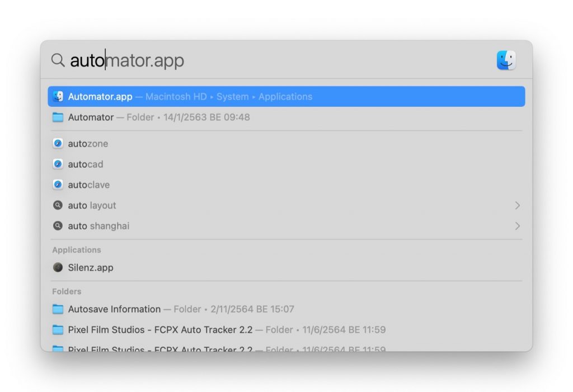Image resolution: width=573 pixels, height=392 pixels.
Task: Open Silenz.app from Applications section
Action: click(x=91, y=268)
